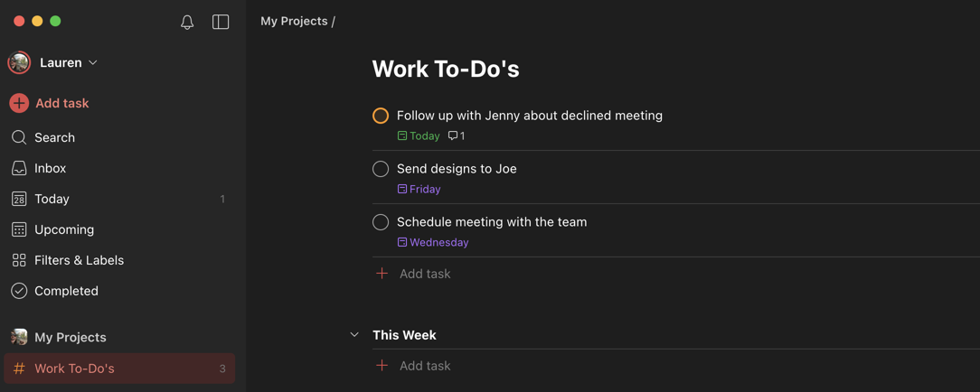980x392 pixels.
Task: Open the notifications bell
Action: 187,23
